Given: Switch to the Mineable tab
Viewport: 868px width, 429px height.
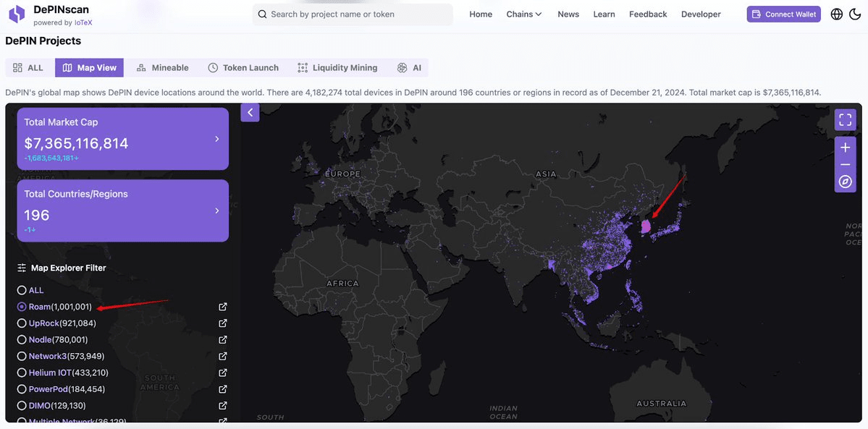Looking at the screenshot, I should tap(163, 67).
